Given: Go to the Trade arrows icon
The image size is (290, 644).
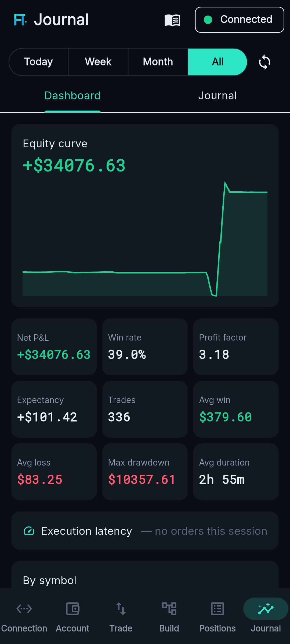Looking at the screenshot, I should tap(121, 609).
